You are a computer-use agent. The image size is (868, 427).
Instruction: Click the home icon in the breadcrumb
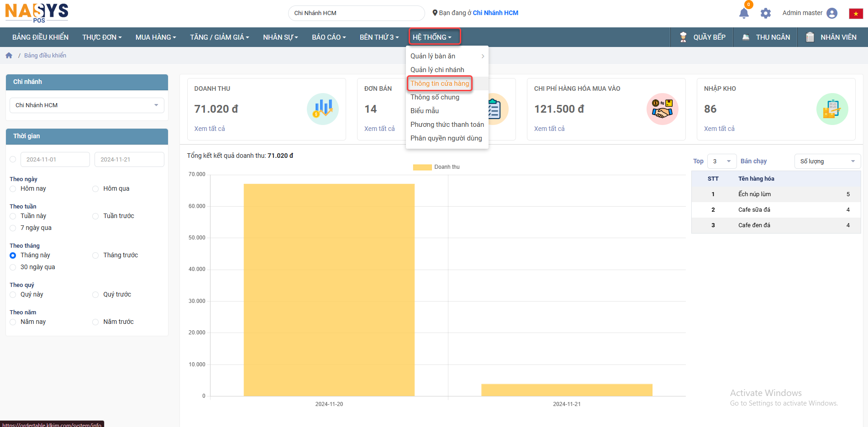(x=9, y=55)
